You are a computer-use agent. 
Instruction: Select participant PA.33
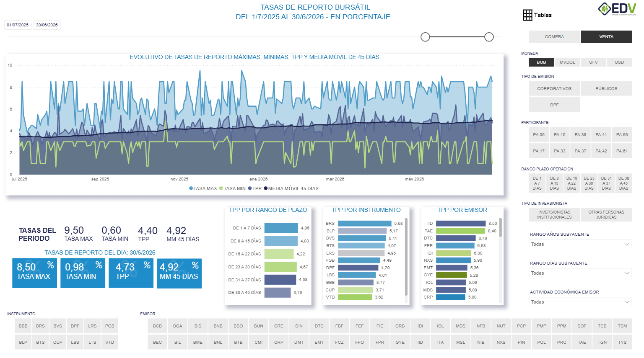coord(560,151)
